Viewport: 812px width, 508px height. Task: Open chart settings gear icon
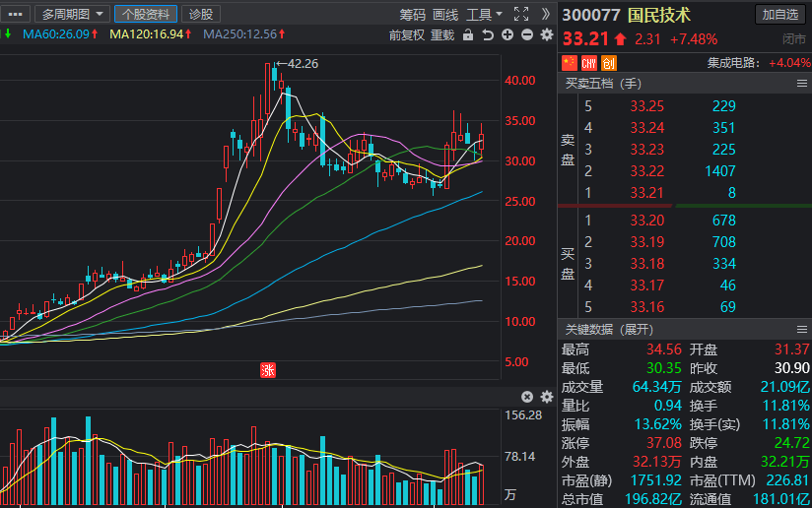547,34
